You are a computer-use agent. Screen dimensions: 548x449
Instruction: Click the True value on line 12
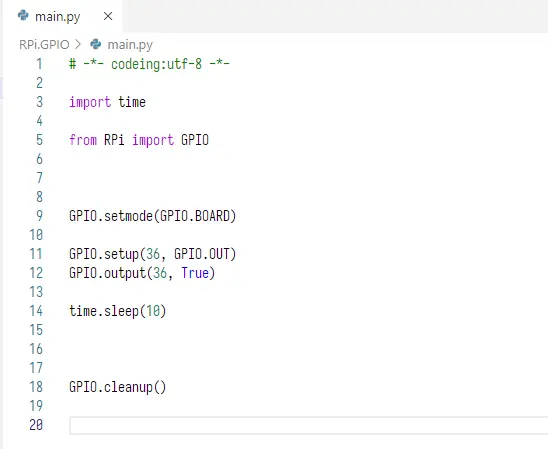pyautogui.click(x=195, y=273)
